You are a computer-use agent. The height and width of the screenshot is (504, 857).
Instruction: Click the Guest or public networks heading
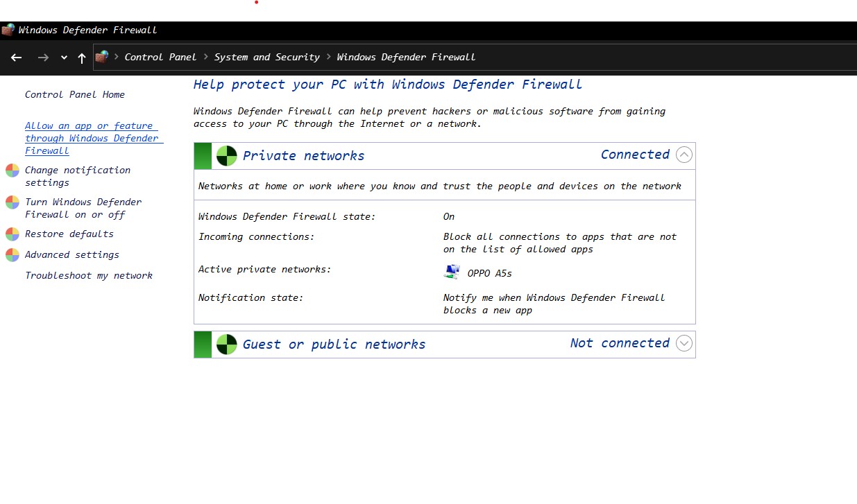click(x=334, y=345)
